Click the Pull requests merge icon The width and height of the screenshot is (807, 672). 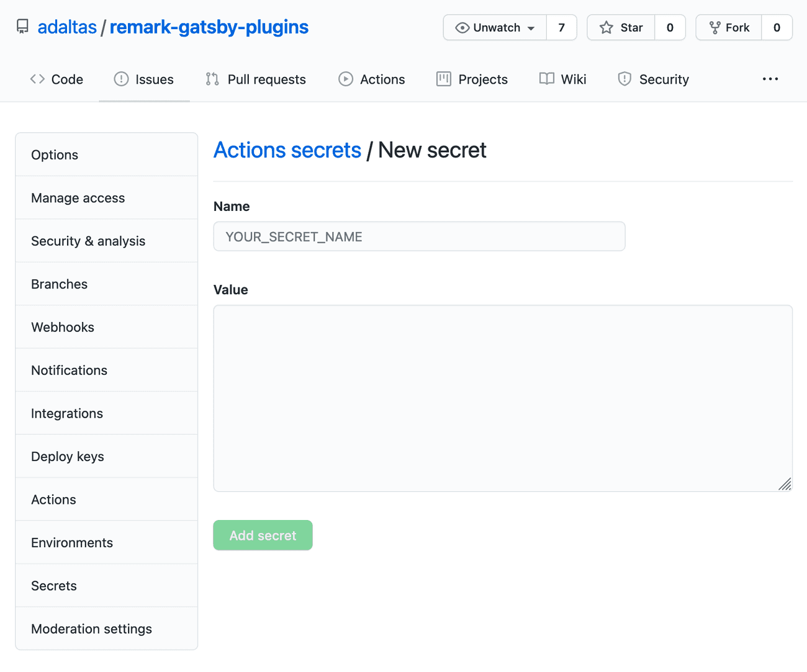(212, 79)
